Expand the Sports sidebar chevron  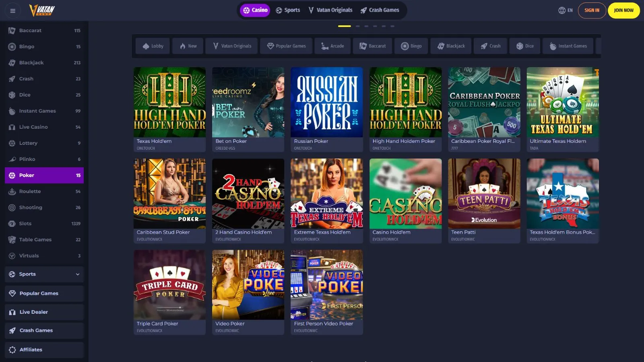(x=78, y=274)
